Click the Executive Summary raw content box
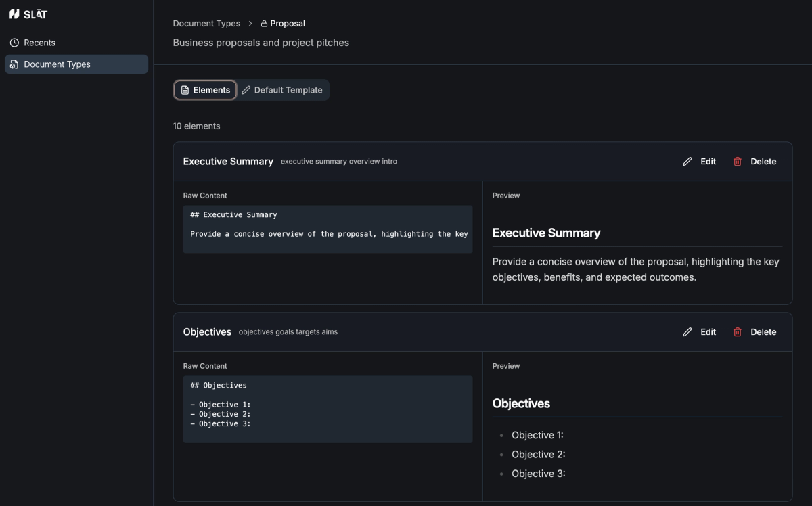 (x=328, y=229)
